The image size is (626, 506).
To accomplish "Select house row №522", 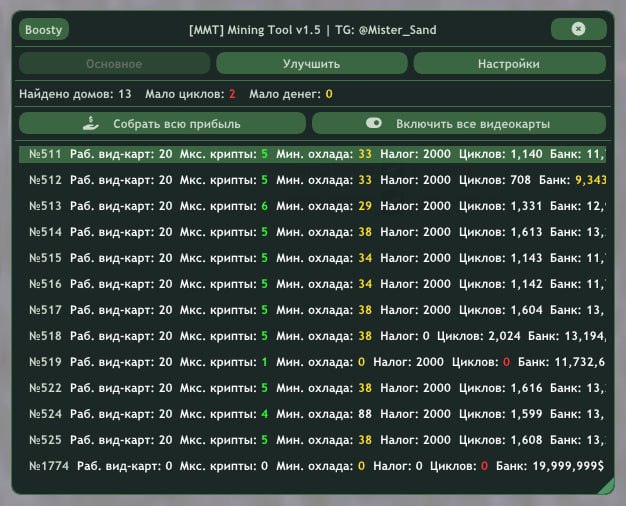I will coord(313,388).
